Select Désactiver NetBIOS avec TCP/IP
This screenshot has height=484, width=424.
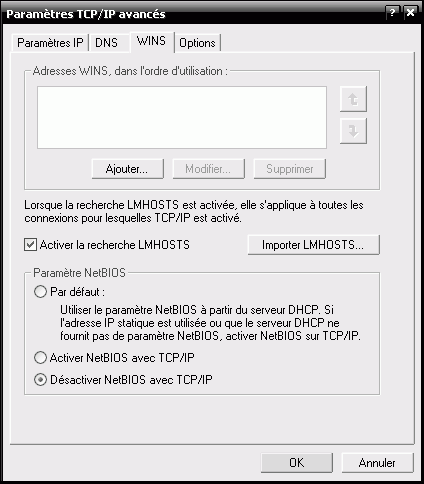coord(40,380)
